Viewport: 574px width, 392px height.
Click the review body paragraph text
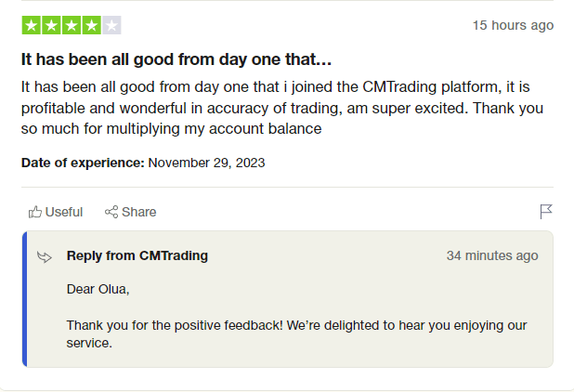point(279,108)
